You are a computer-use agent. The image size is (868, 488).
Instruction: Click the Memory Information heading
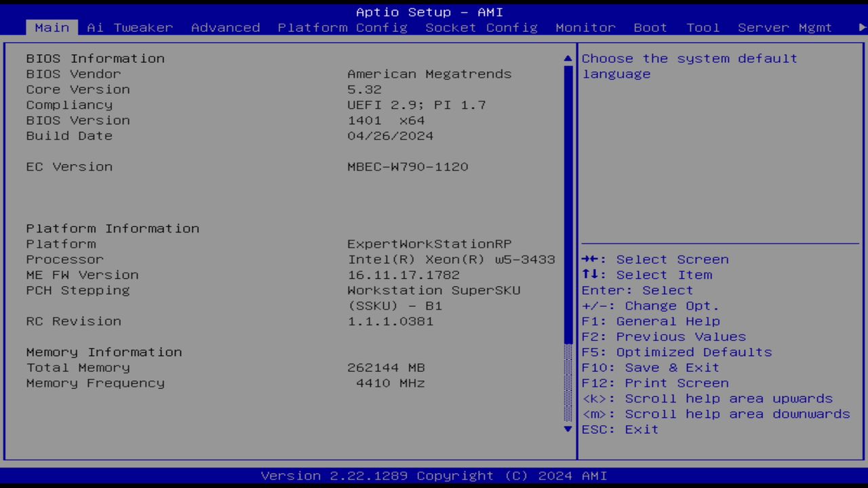[104, 352]
